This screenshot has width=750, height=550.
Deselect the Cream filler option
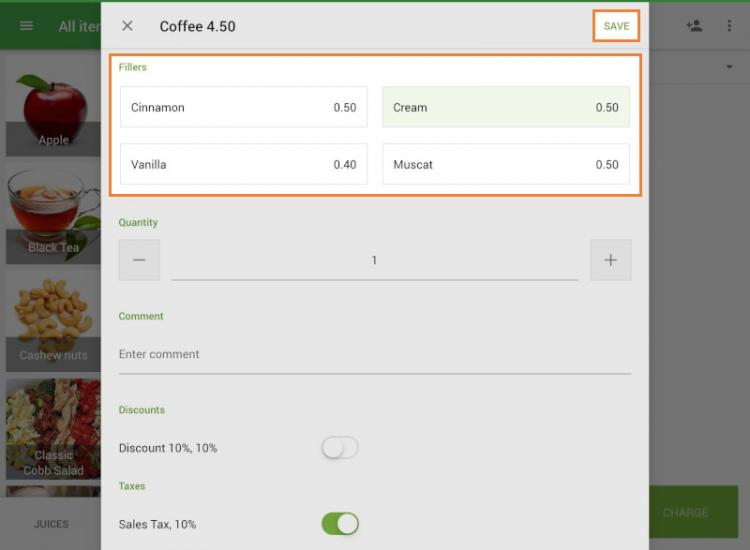505,107
